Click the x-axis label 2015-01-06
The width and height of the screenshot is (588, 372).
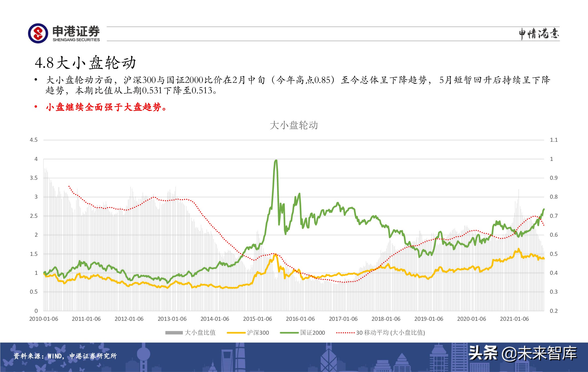[257, 319]
